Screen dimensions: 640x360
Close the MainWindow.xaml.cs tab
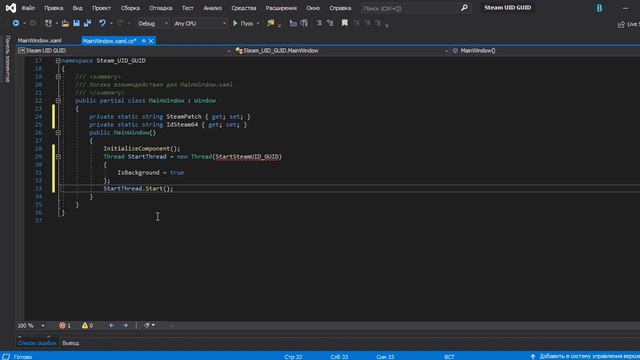[x=151, y=41]
